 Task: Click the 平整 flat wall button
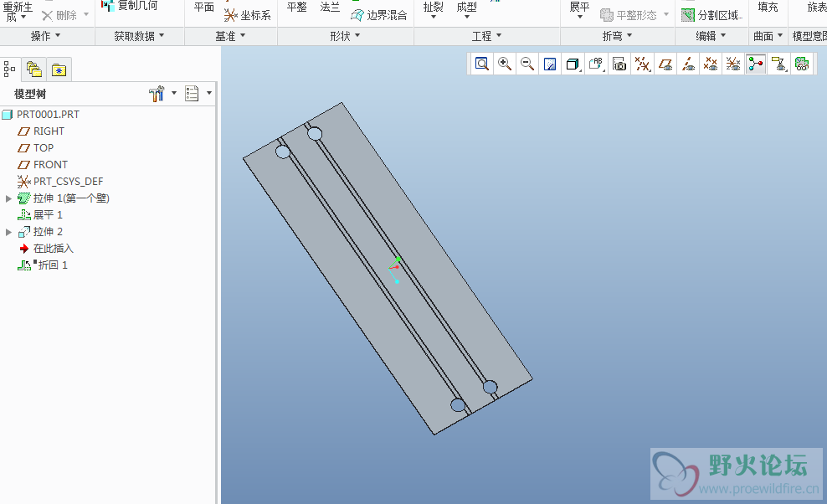tap(296, 7)
